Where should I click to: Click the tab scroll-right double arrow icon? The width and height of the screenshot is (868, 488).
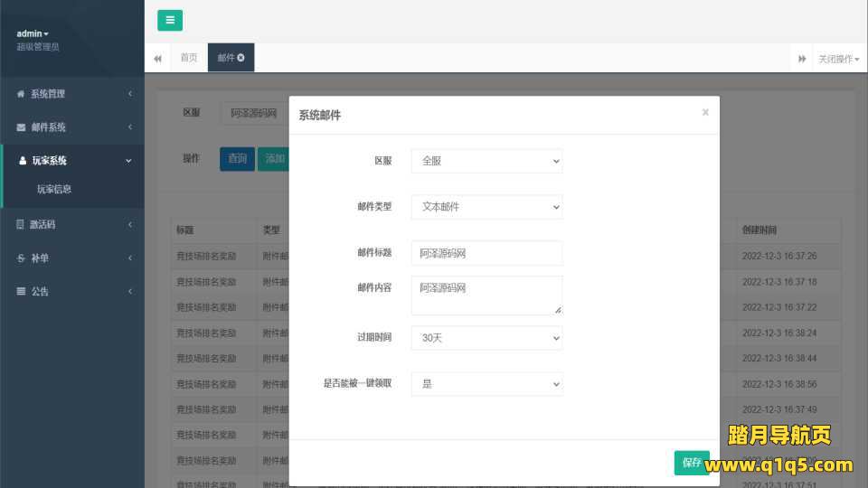pyautogui.click(x=801, y=59)
